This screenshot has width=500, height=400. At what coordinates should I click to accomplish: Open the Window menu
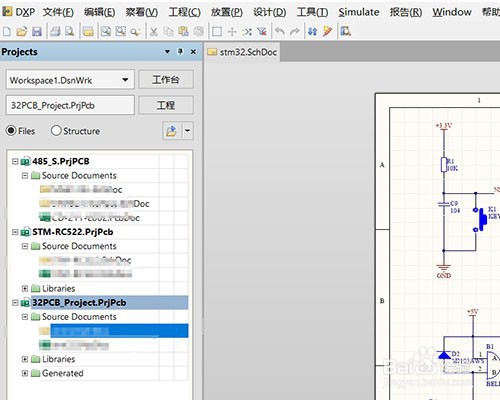452,12
